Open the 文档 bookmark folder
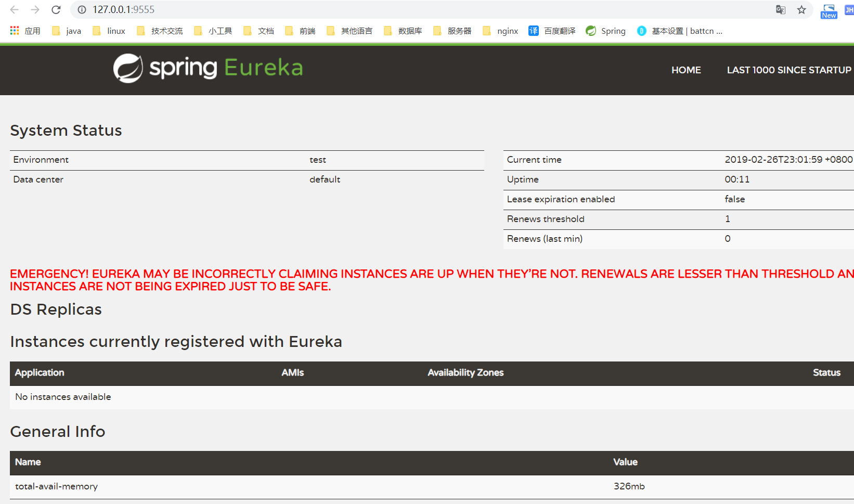Screen dimensions: 854x504 [x=258, y=31]
